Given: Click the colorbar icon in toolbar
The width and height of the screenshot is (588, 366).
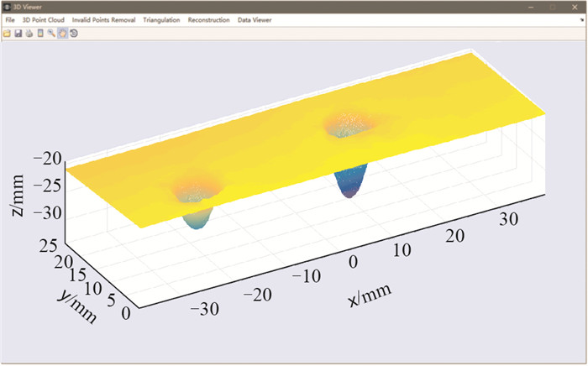Looking at the screenshot, I should (40, 34).
